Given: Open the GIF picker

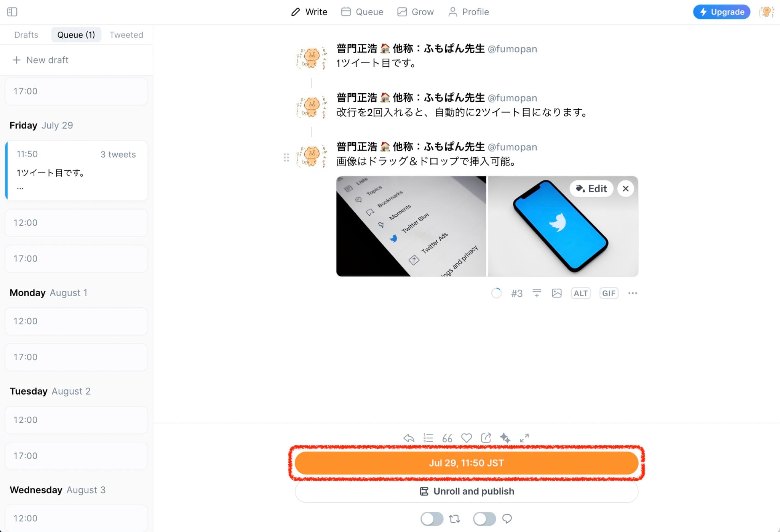Looking at the screenshot, I should tap(608, 293).
